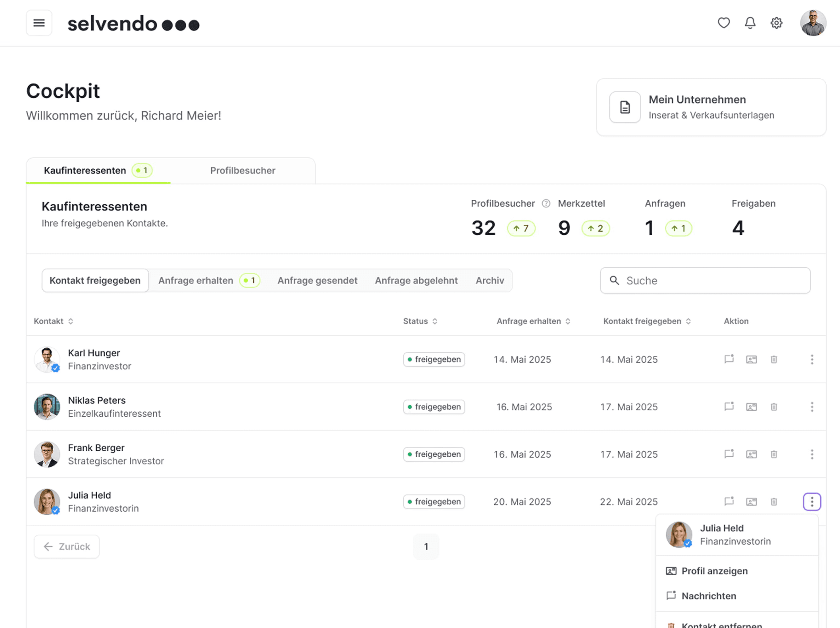Open more options for Frank Berger
This screenshot has height=628, width=840.
(812, 455)
